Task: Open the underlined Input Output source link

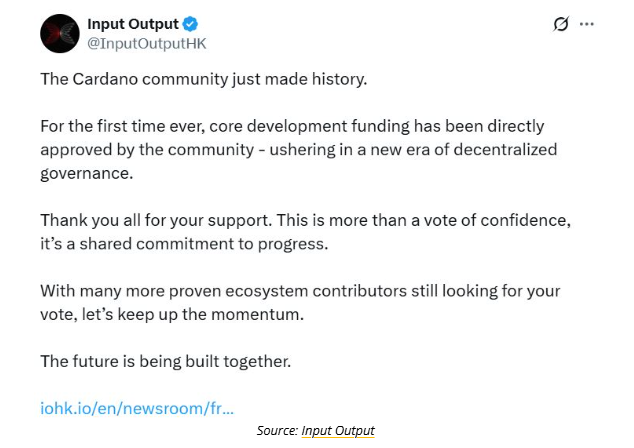Action: [x=338, y=430]
